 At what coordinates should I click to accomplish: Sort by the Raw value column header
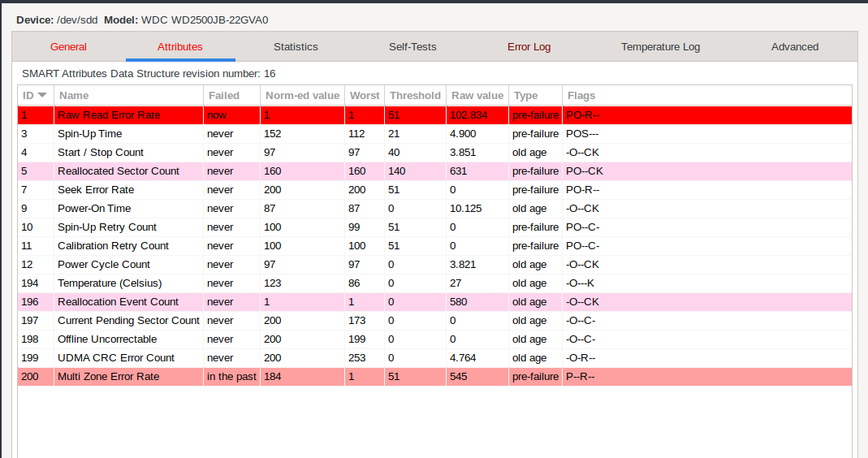click(x=477, y=95)
